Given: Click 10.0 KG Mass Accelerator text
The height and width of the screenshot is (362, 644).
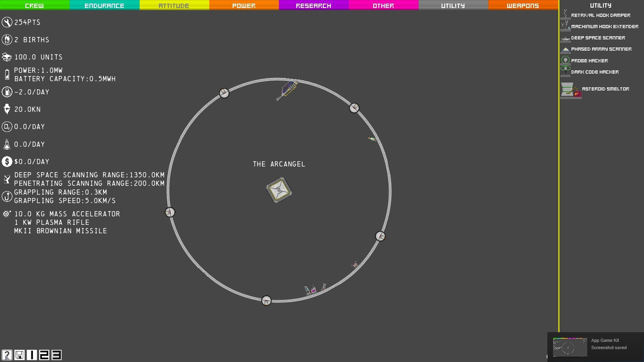Looking at the screenshot, I should (x=67, y=214).
